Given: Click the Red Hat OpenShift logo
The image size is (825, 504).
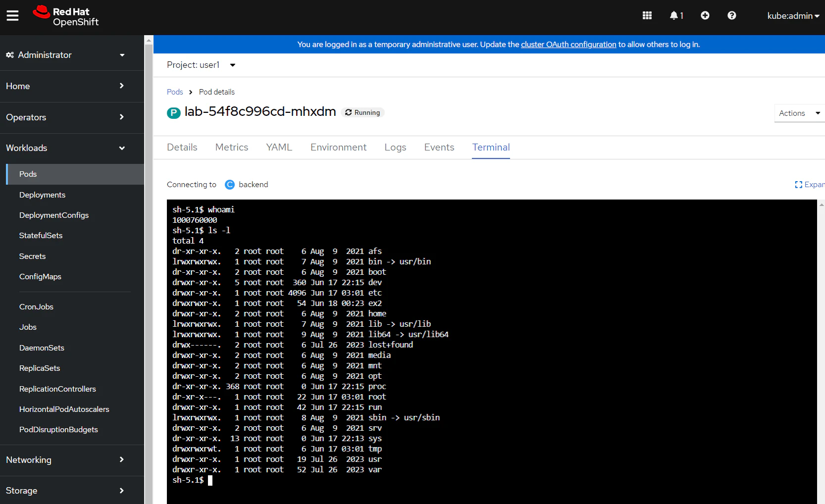Looking at the screenshot, I should (66, 16).
